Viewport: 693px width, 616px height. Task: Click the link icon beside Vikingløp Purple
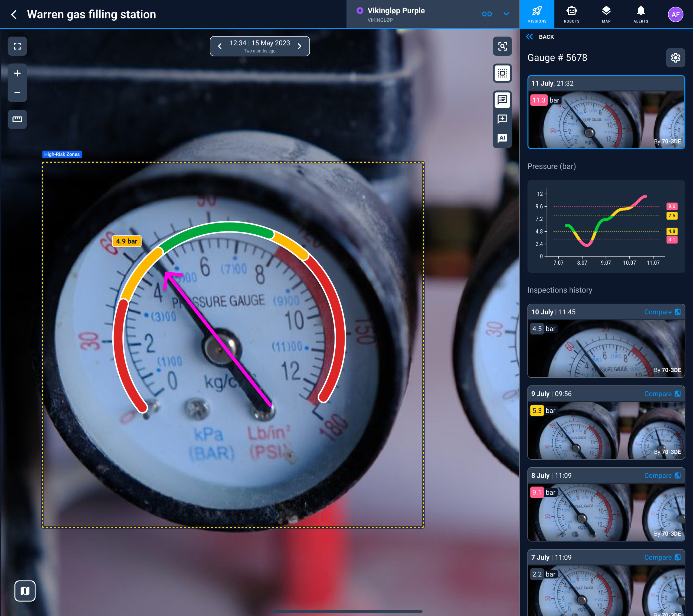coord(487,14)
